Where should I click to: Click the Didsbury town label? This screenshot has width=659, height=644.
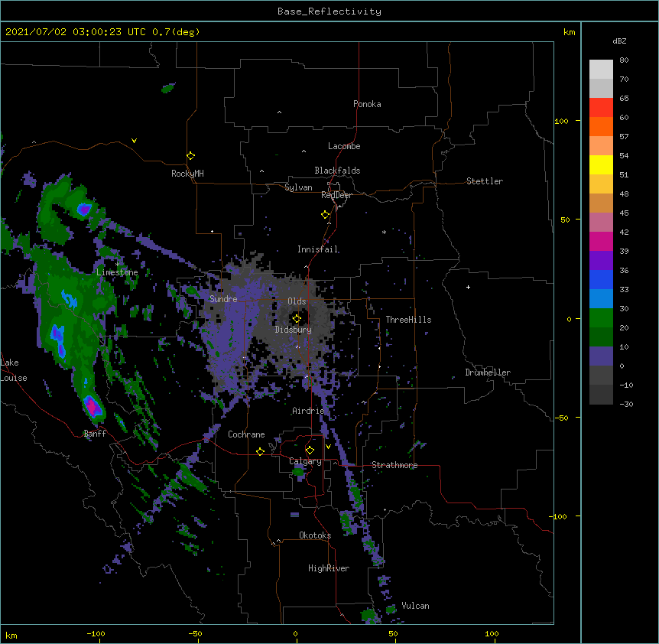click(293, 330)
